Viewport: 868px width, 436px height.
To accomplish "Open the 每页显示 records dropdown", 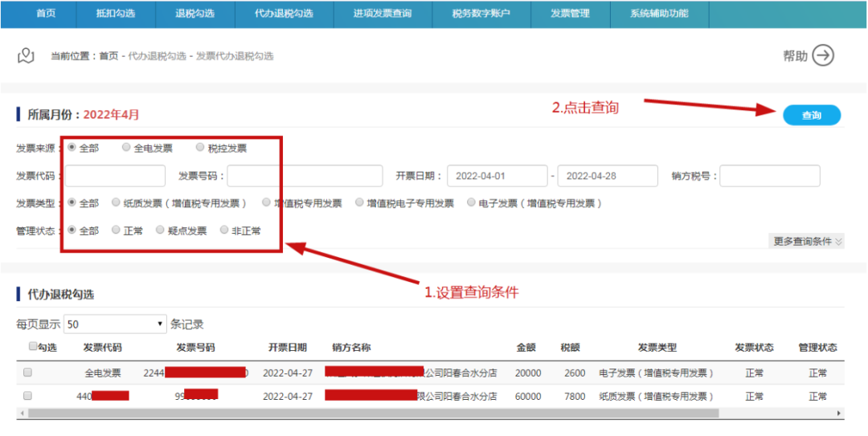I will click(115, 324).
